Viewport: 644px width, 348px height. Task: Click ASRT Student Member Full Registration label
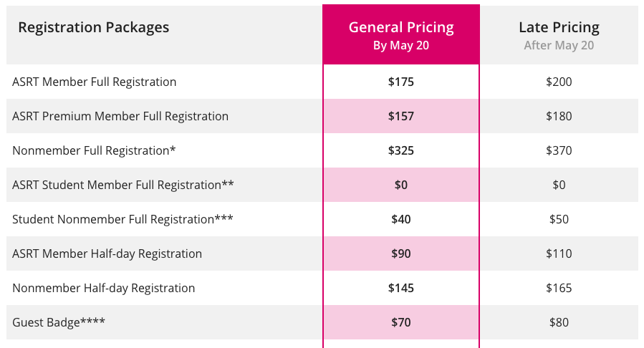pyautogui.click(x=123, y=185)
